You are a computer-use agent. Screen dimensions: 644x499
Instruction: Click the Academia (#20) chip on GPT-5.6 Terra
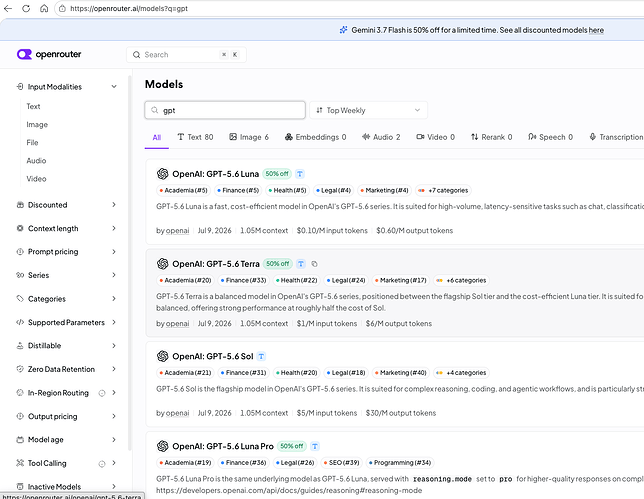pyautogui.click(x=185, y=280)
